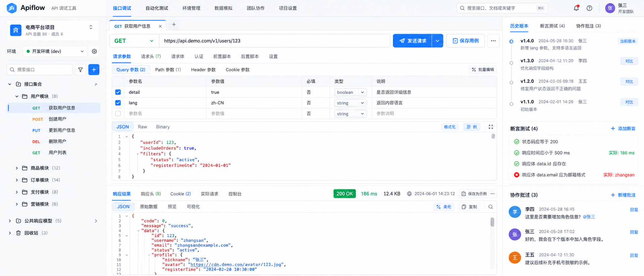Screen dimensions: 644x276
Task: Click the 保存用例 button
Action: pos(466,41)
